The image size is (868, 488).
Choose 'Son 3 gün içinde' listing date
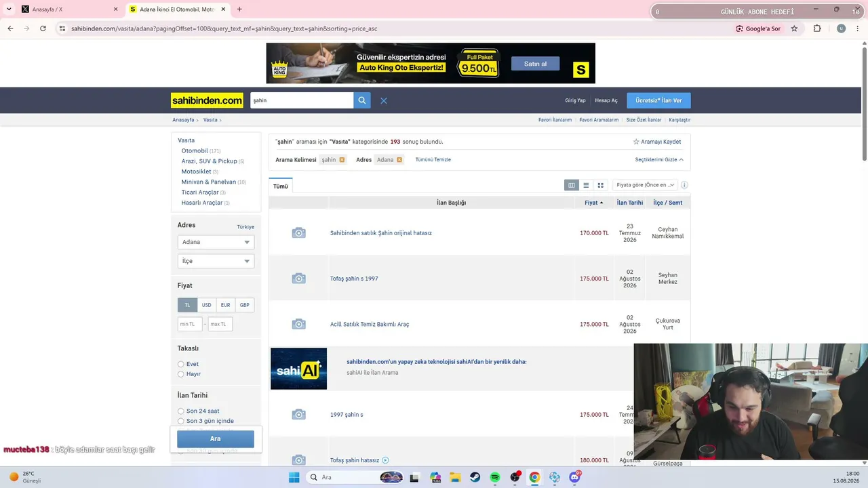(181, 421)
